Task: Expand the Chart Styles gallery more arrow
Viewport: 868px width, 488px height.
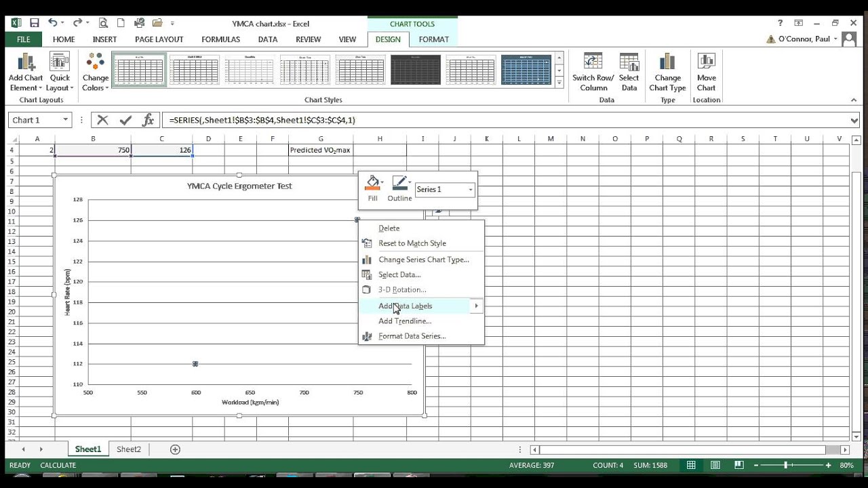Action: click(559, 83)
